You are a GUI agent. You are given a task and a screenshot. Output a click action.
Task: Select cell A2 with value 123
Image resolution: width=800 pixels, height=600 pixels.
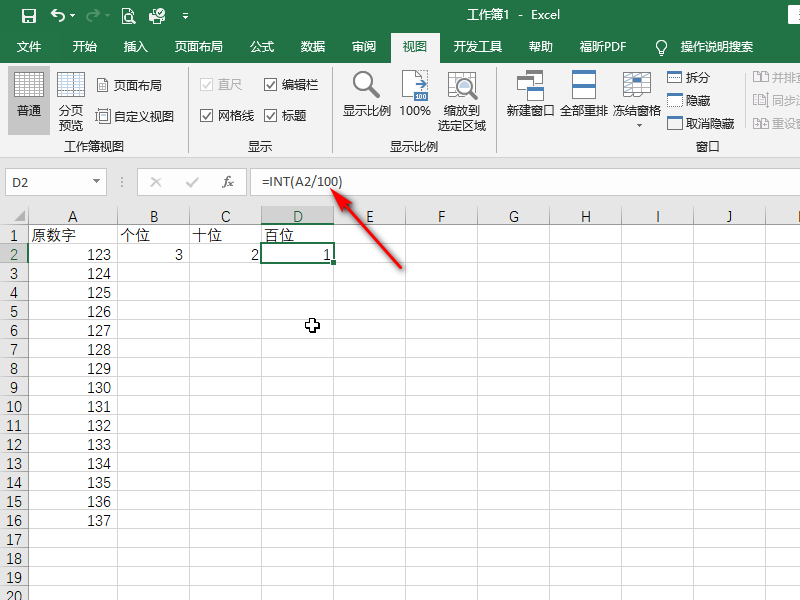click(73, 254)
